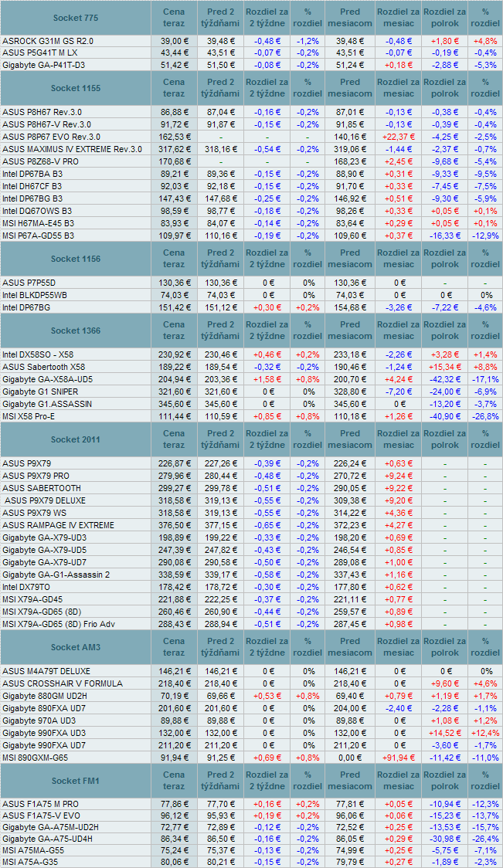Click the Socket FM1 section header
This screenshot has width=503, height=868.
pos(76,781)
